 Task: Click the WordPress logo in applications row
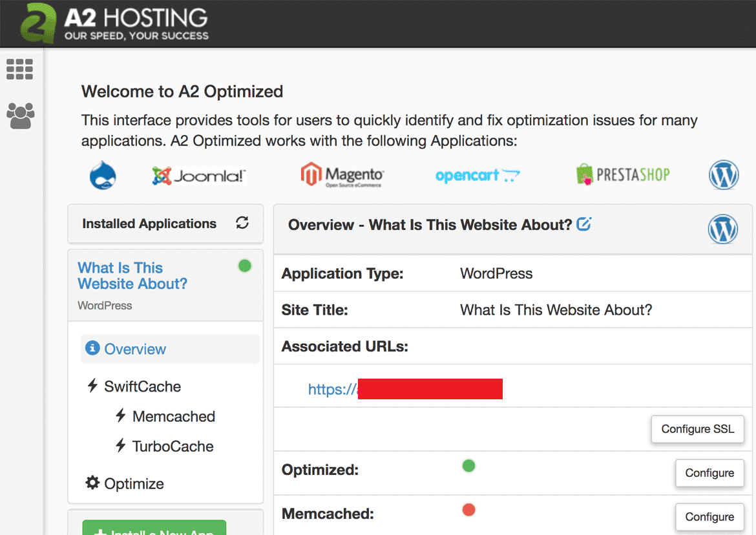(724, 174)
